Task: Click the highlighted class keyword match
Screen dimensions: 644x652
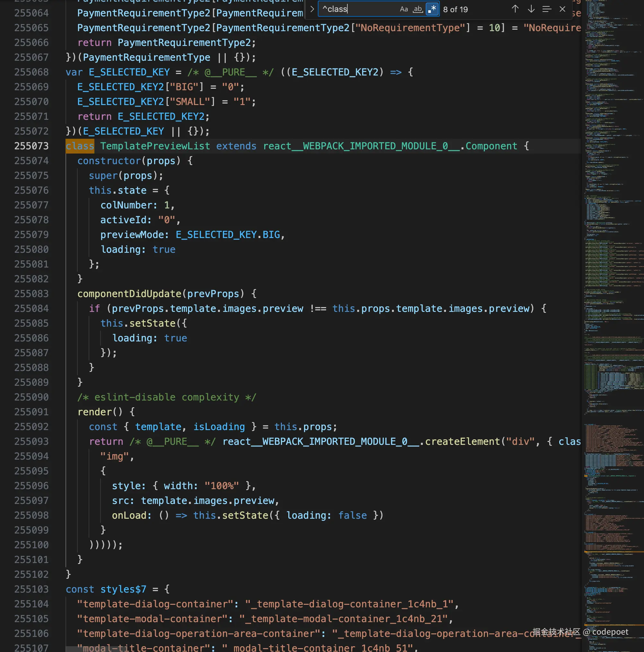Action: pyautogui.click(x=80, y=146)
